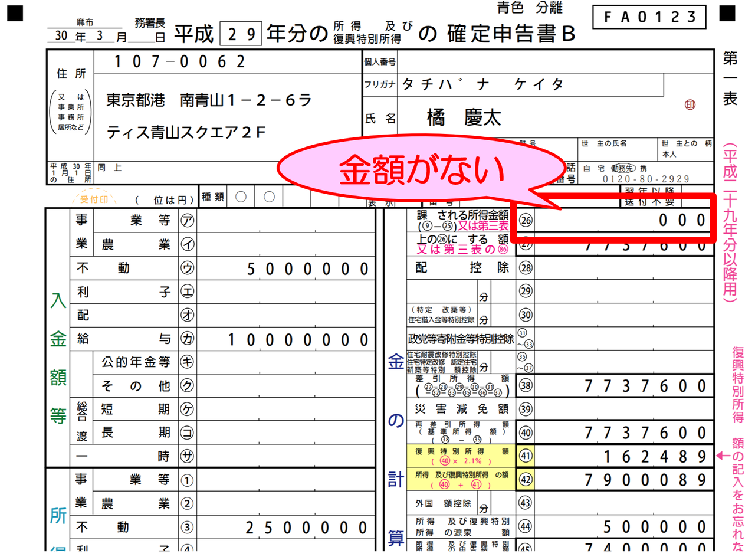This screenshot has height=560, width=755.
Task: Click the empty 災害減免額 ㊴ field
Action: (624, 409)
